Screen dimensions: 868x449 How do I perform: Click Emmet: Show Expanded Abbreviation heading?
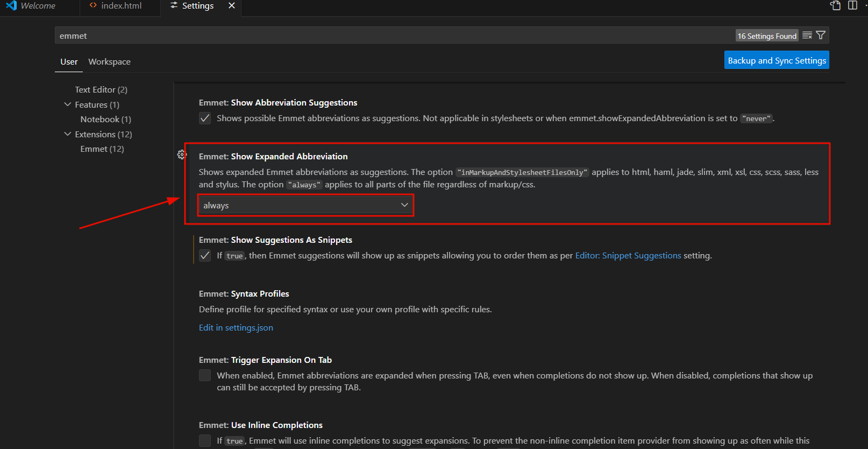click(x=273, y=156)
